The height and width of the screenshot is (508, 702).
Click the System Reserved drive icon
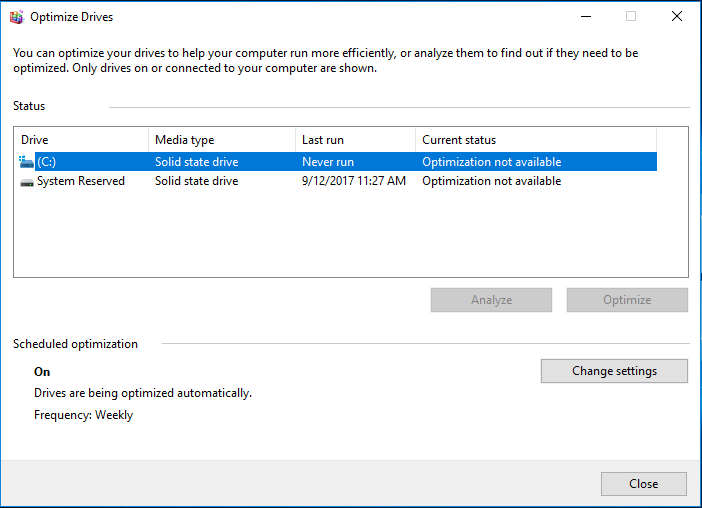[x=27, y=182]
